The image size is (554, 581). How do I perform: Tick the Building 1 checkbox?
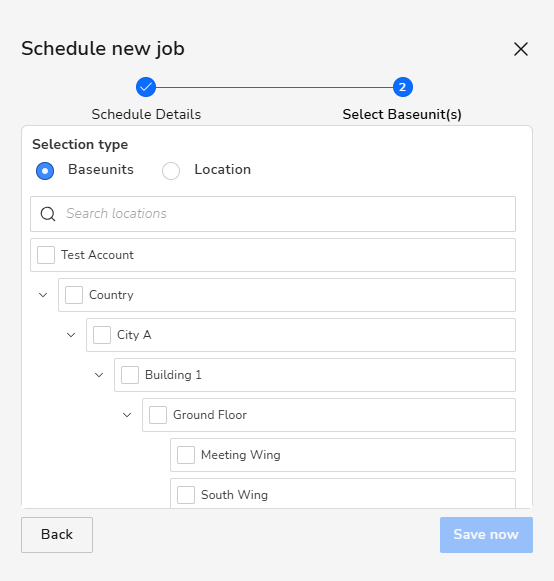tap(130, 375)
